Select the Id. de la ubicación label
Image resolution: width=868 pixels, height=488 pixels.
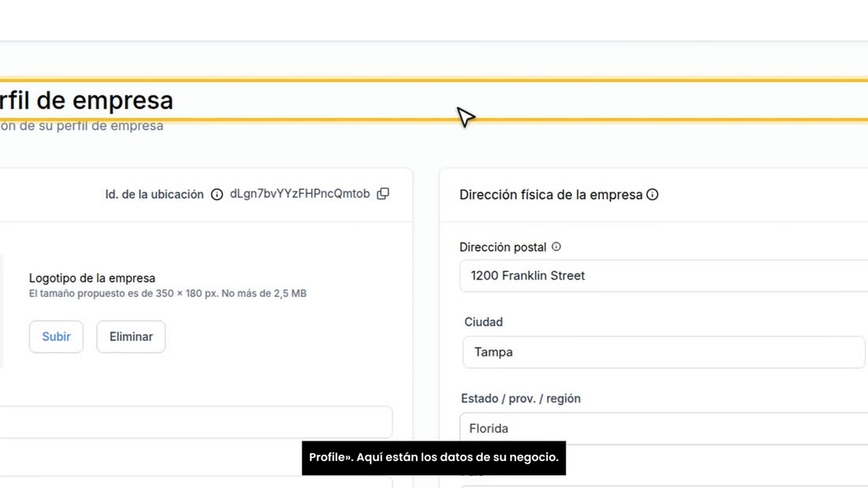click(155, 194)
